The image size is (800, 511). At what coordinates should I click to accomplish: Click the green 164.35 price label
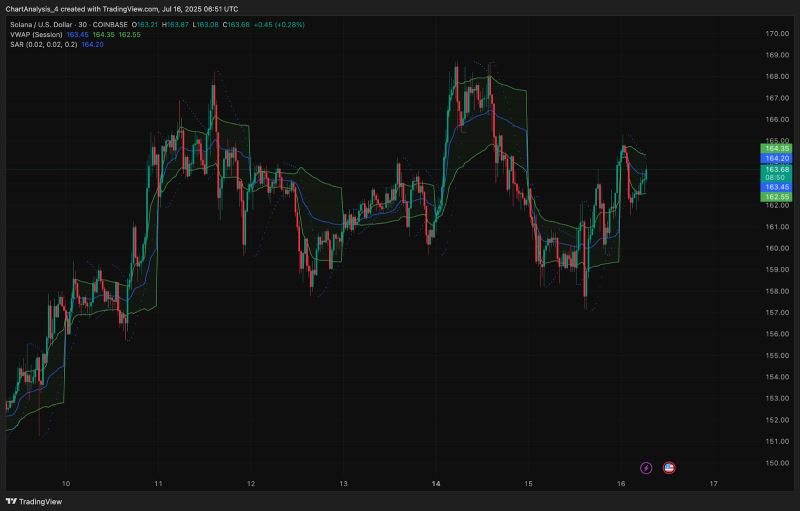[778, 149]
